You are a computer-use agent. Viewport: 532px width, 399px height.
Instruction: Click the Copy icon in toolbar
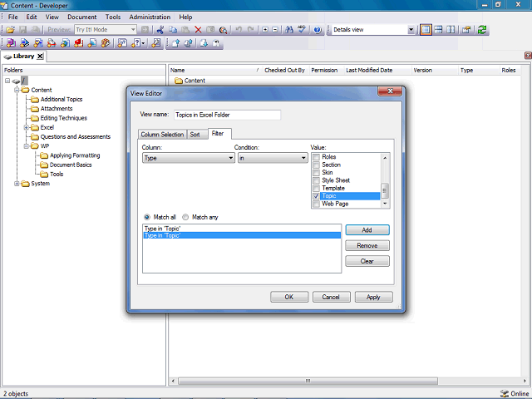click(x=173, y=30)
